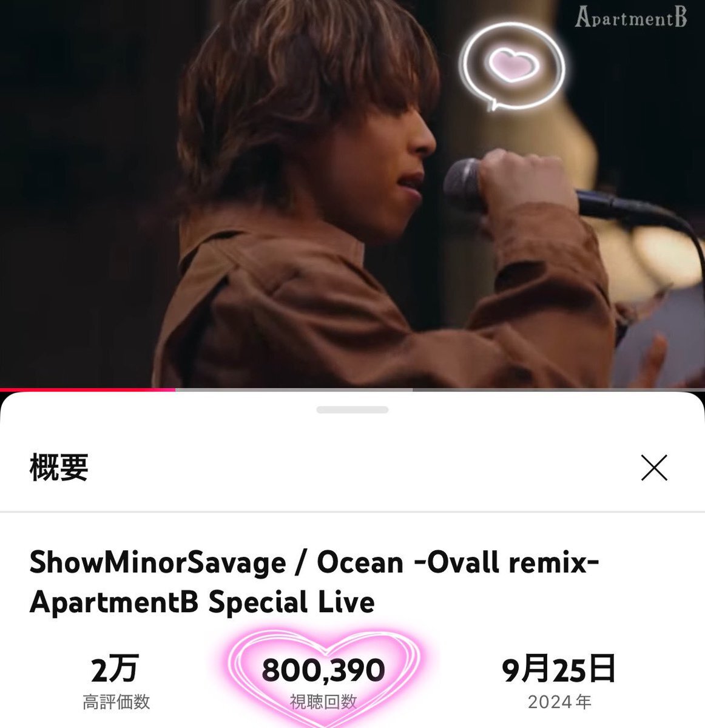Select the 概要 panel heading
Image resolution: width=705 pixels, height=728 pixels.
click(59, 468)
